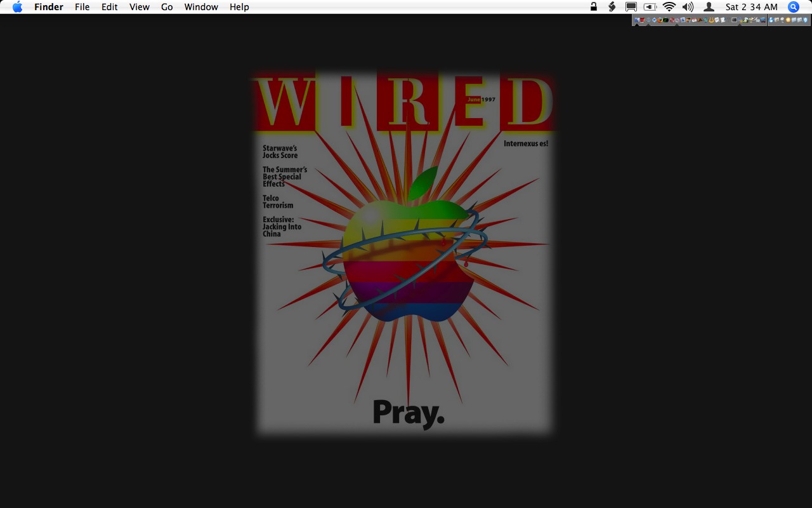Click the Finder icon in the mini dock
The image size is (812, 508).
pos(637,20)
